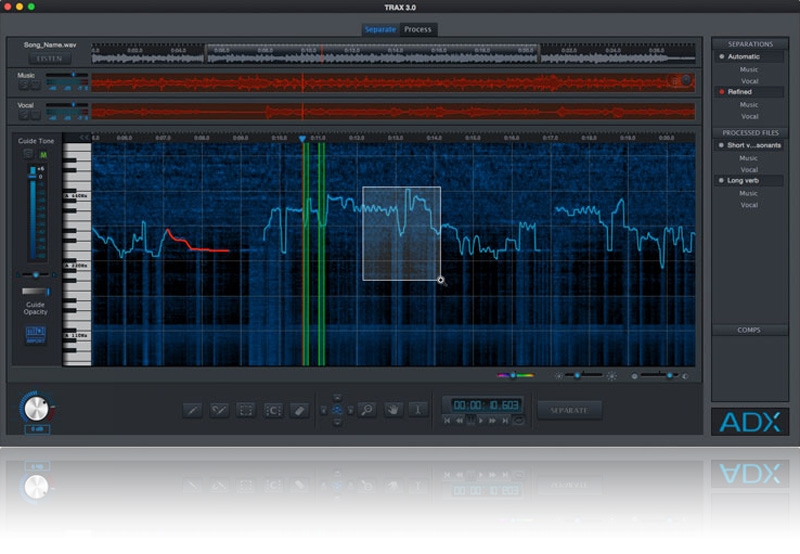Toggle Guide Tone solo button
The image size is (800, 554).
coord(28,154)
